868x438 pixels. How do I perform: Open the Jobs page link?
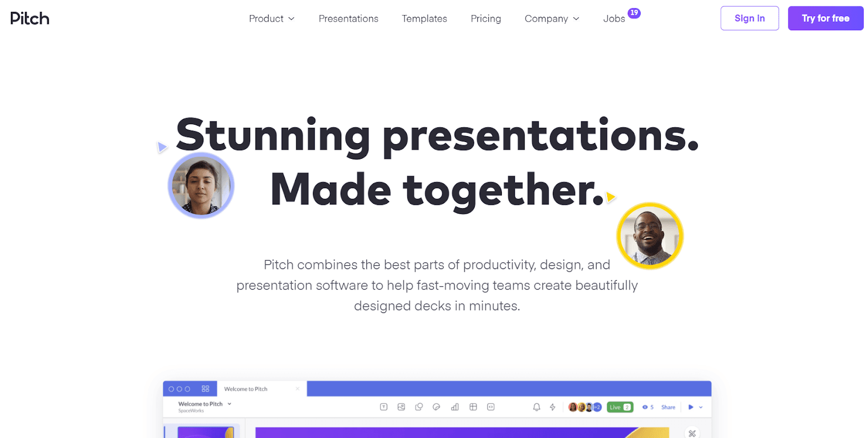point(614,18)
